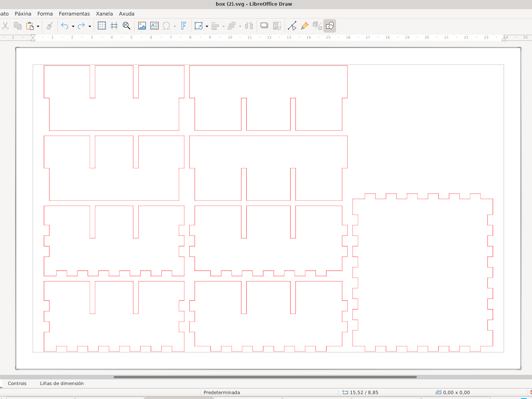The image size is (532, 399).
Task: Switch to the Liñas de dimensión layer
Action: [61, 383]
